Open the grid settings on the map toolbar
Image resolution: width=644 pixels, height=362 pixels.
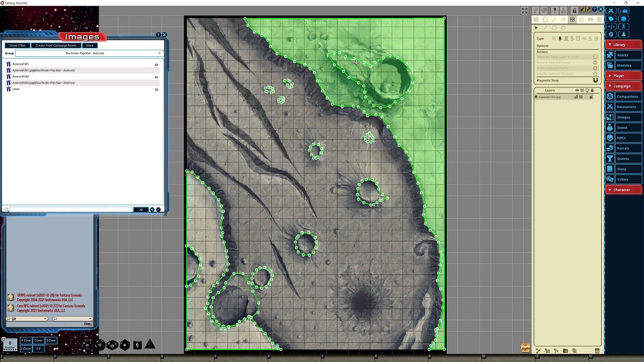[x=599, y=19]
